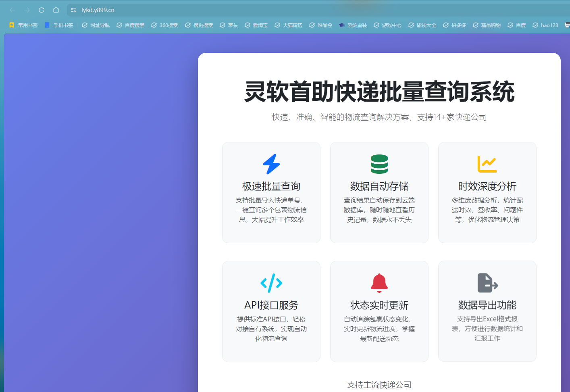Open the 手机书签 bookmarks folder
The width and height of the screenshot is (570, 392).
click(59, 25)
